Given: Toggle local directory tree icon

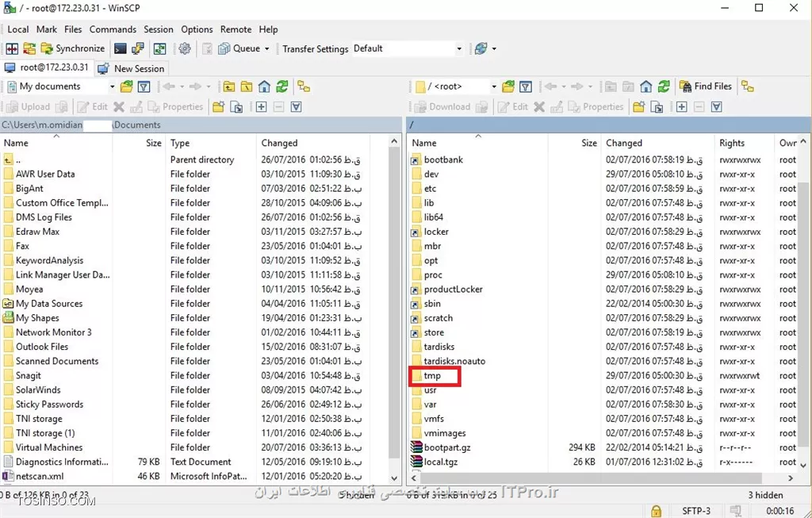Looking at the screenshot, I should pos(304,86).
